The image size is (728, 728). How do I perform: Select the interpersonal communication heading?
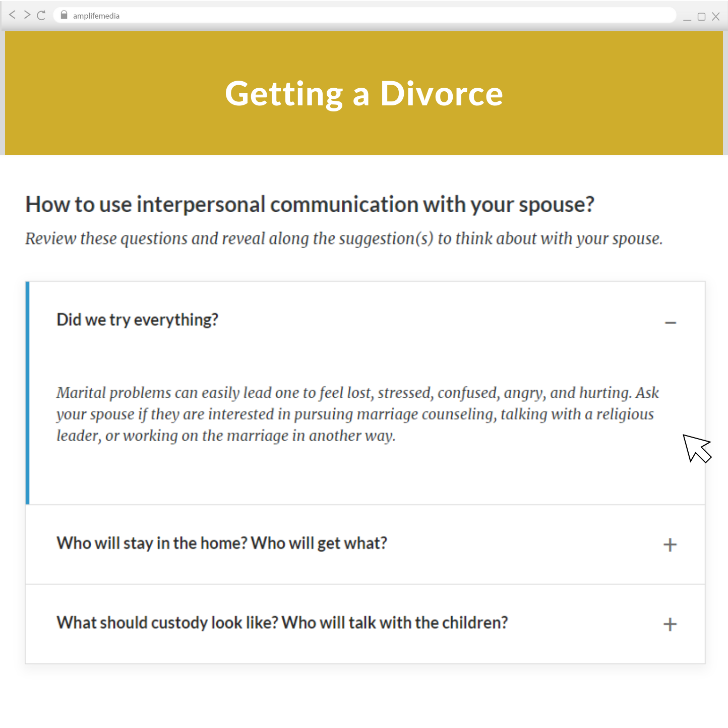tap(310, 205)
